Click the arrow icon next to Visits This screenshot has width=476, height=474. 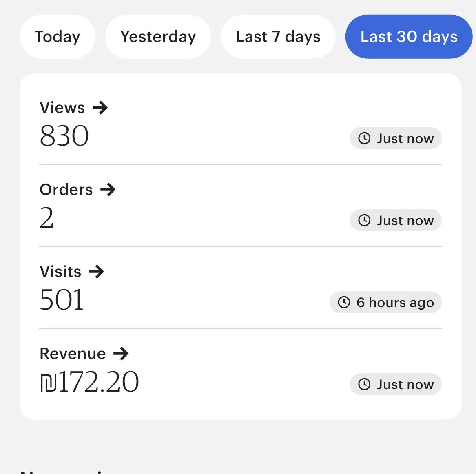coord(97,272)
